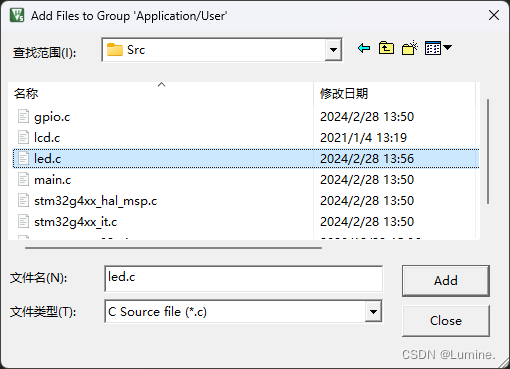Click the Add button
This screenshot has width=510, height=369.
pos(446,281)
